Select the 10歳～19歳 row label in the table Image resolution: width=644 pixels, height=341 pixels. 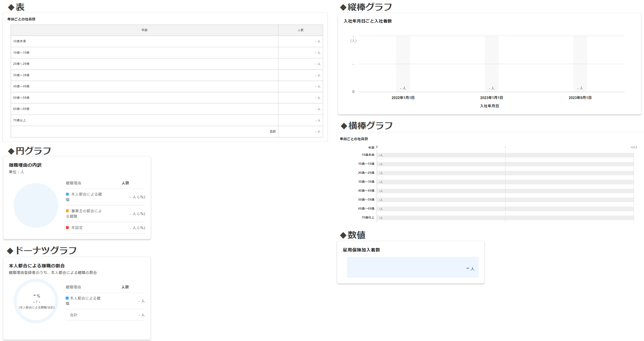(21, 53)
